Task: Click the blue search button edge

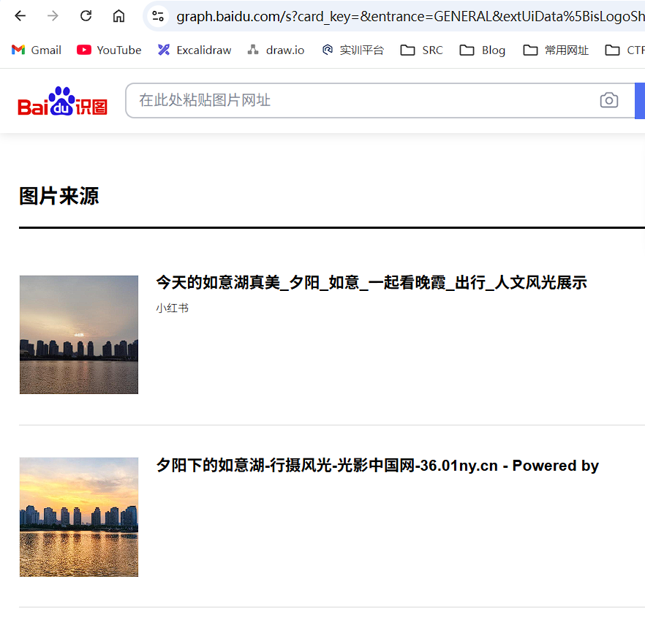Action: [x=640, y=100]
